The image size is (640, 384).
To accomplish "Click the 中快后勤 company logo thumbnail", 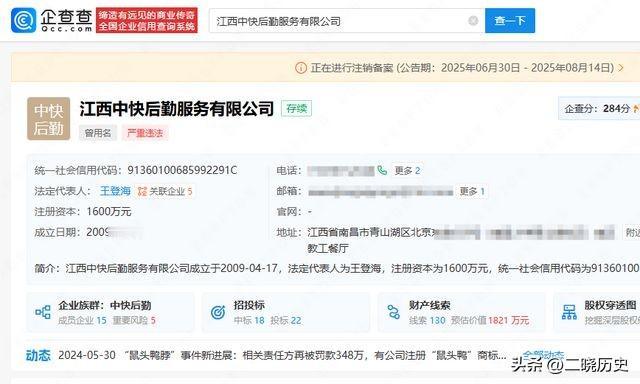I will point(49,119).
